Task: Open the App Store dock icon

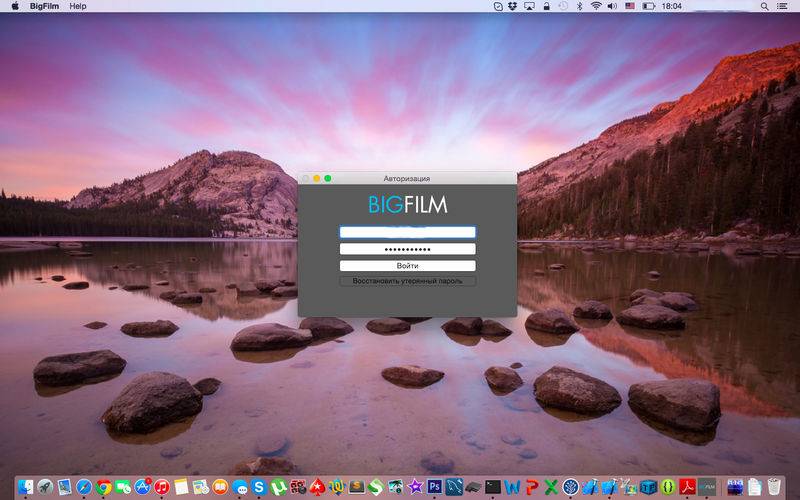Action: 143,487
